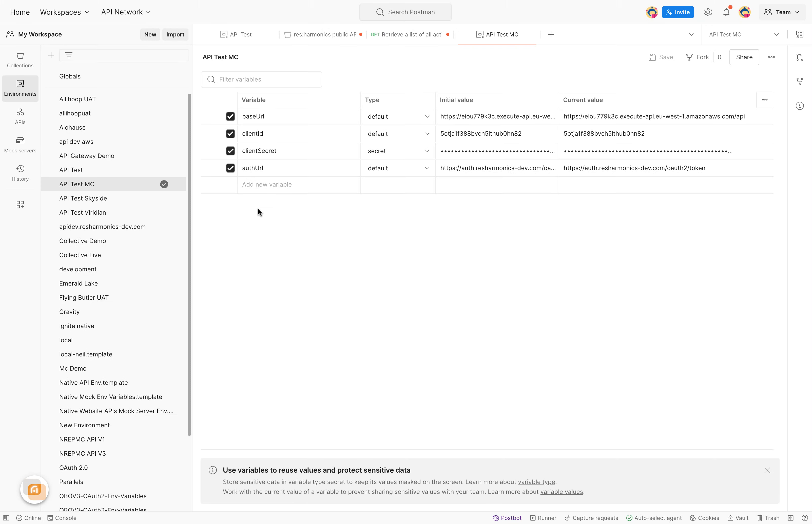
Task: Click the plus icon to create environment
Action: point(51,55)
